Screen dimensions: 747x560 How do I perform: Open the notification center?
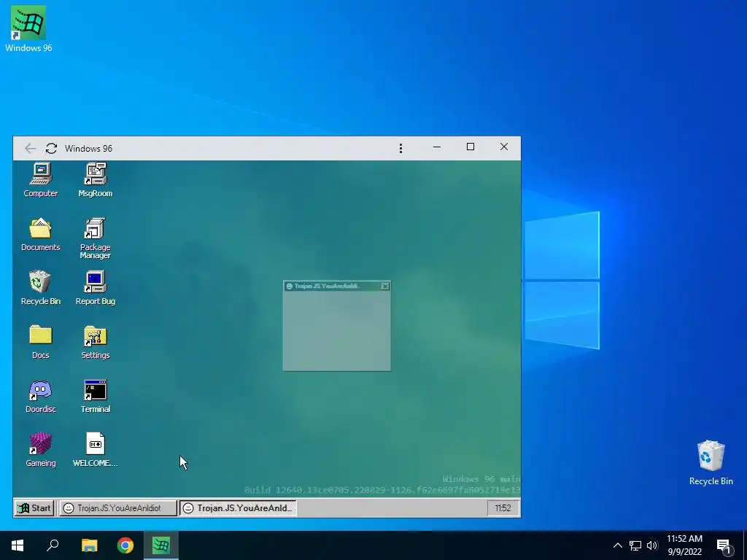pyautogui.click(x=724, y=545)
